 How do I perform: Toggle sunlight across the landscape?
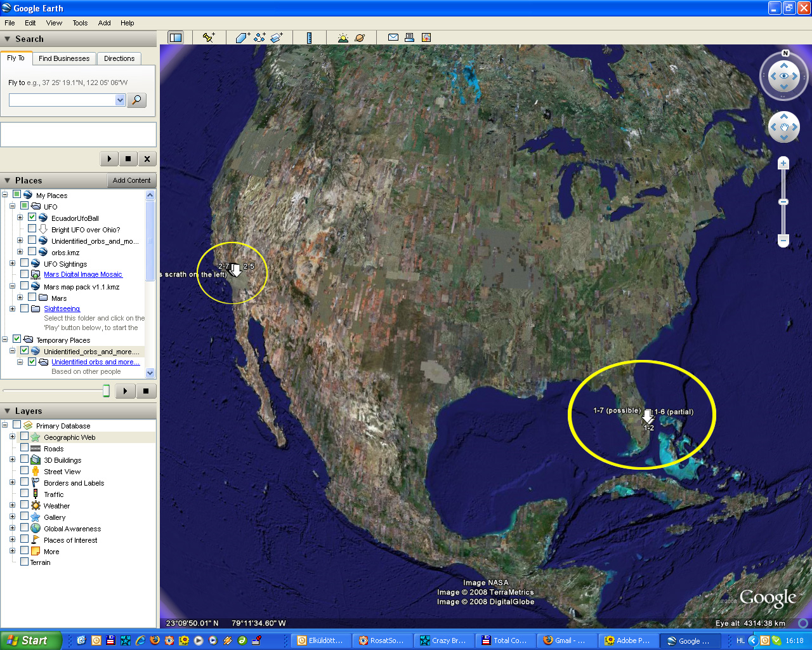[x=343, y=37]
